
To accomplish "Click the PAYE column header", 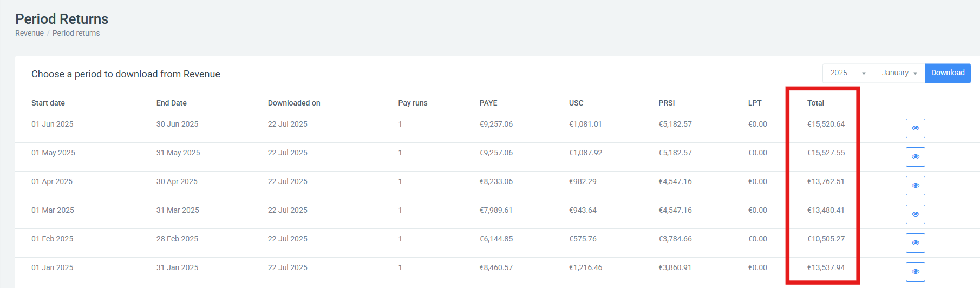I will [x=488, y=103].
